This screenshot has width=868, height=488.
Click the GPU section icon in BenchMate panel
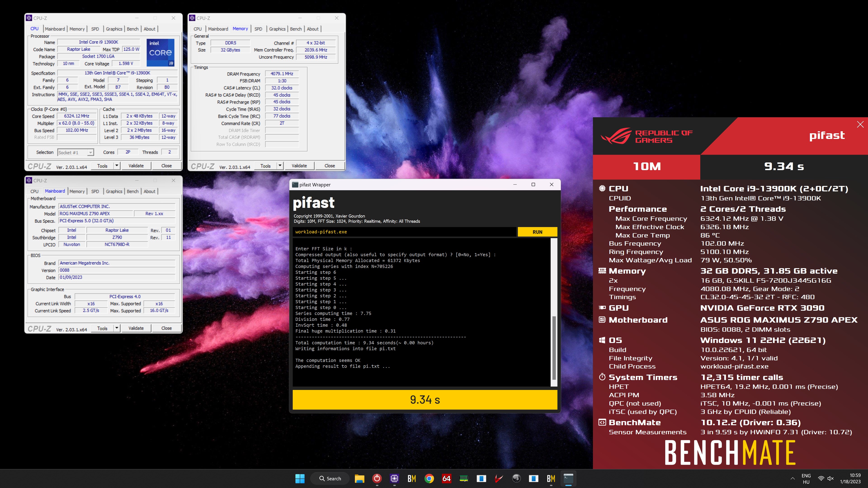click(x=602, y=308)
